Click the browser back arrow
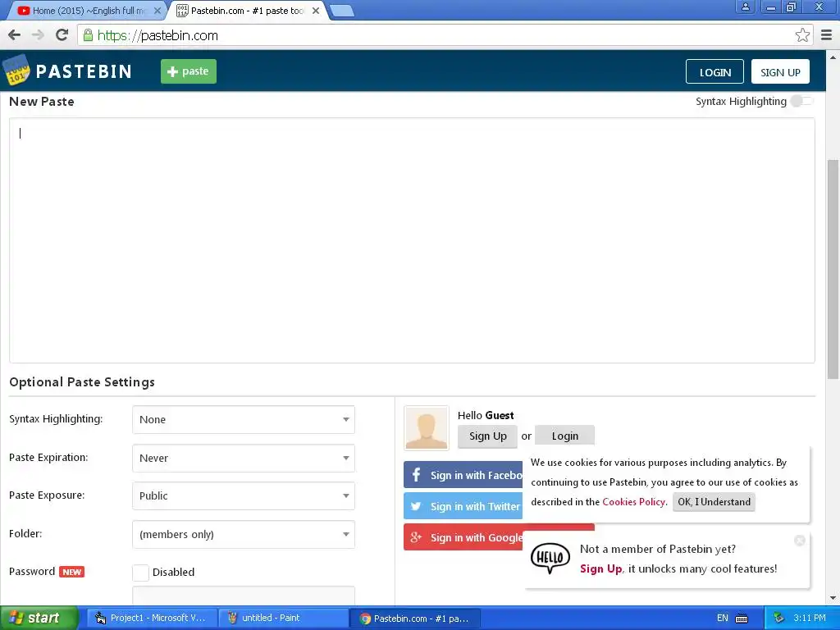 [15, 35]
